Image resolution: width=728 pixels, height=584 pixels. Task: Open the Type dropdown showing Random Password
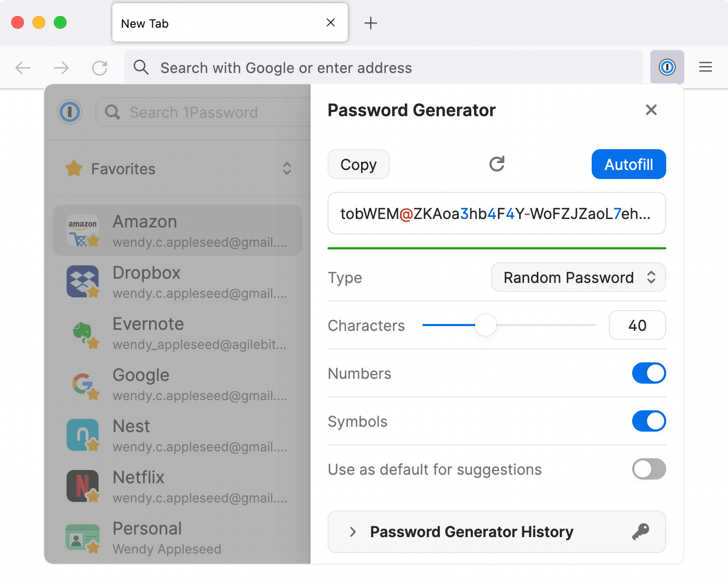(x=578, y=277)
